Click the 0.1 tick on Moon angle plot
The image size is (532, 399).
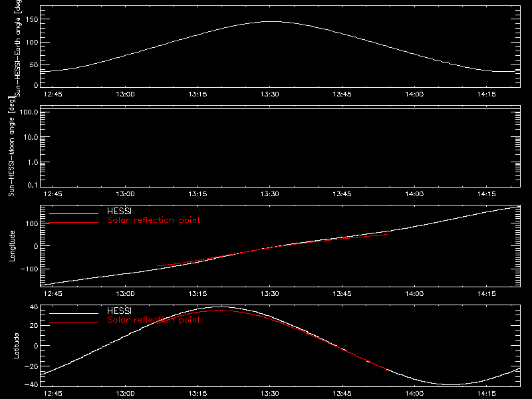33,185
